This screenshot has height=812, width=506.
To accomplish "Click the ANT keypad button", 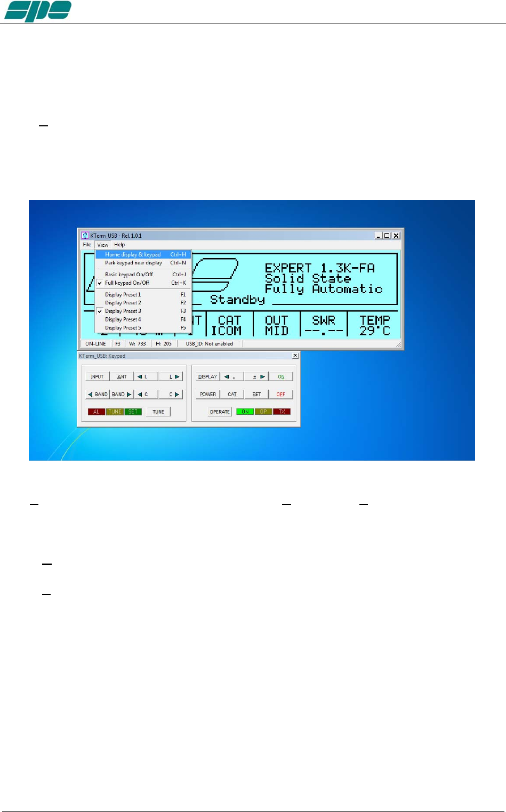I will pos(122,376).
